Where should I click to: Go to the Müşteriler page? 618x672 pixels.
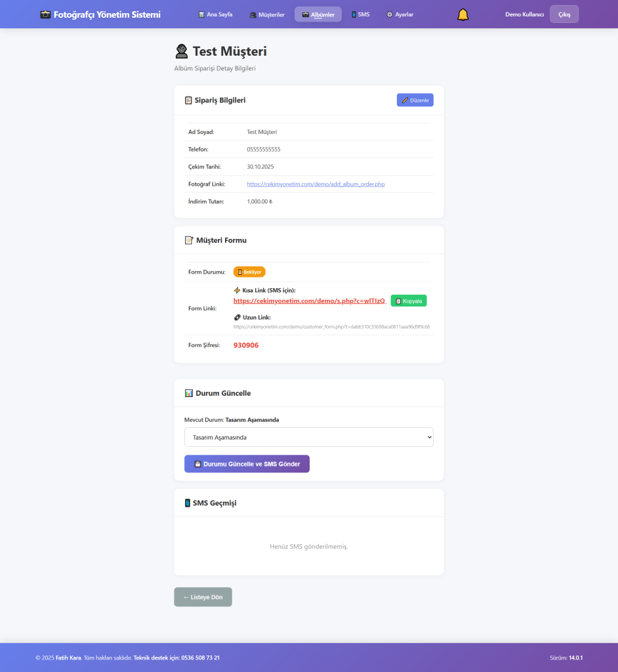tap(267, 14)
